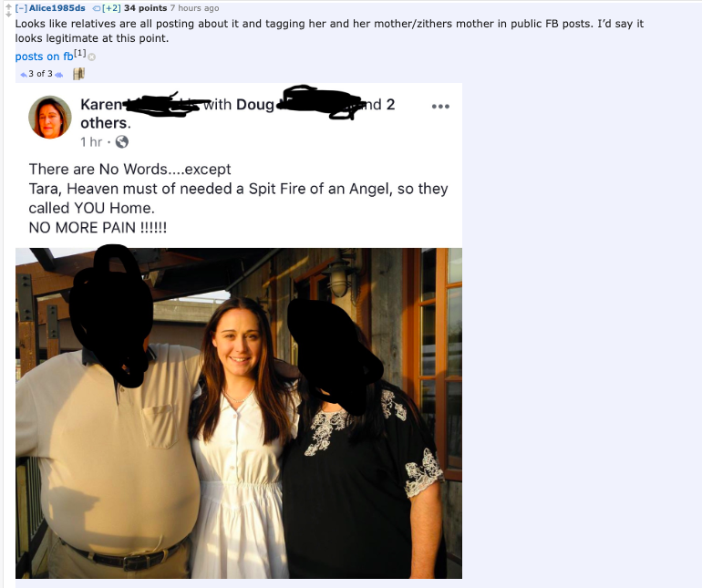The height and width of the screenshot is (588, 702).
Task: Open the Alice1985ds user profile
Action: 57,8
